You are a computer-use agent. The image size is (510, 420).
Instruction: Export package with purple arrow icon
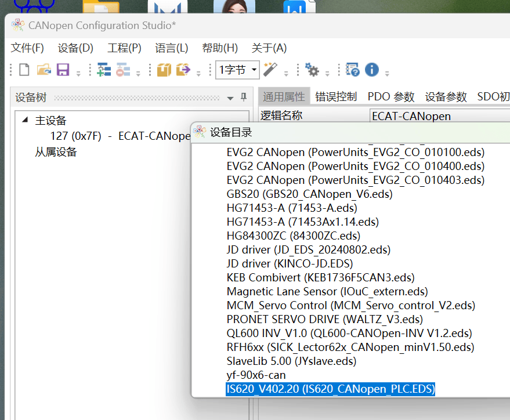pos(183,70)
